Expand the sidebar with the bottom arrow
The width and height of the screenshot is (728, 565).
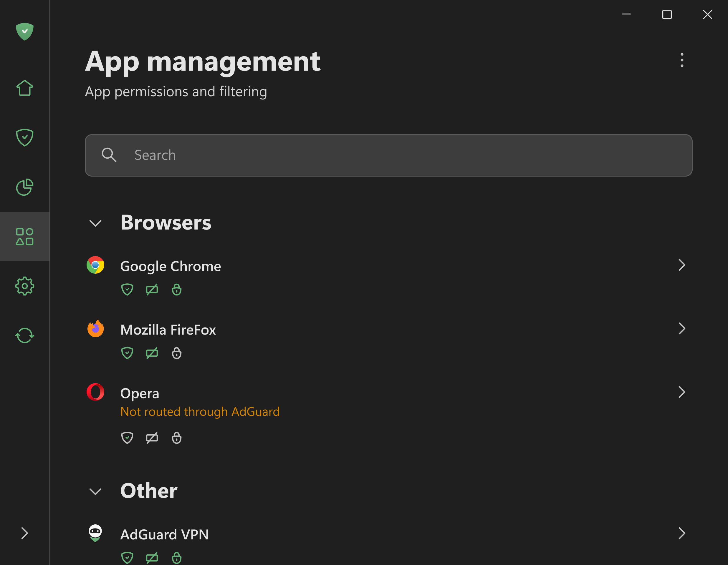[x=25, y=533]
